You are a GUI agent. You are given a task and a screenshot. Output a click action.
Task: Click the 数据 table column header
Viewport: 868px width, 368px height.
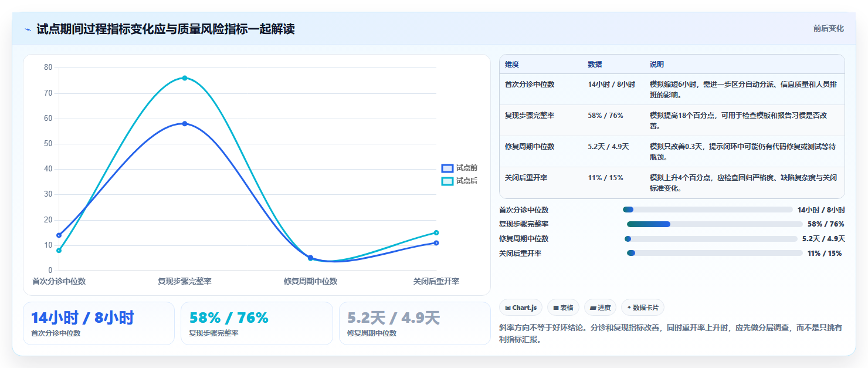pos(595,65)
